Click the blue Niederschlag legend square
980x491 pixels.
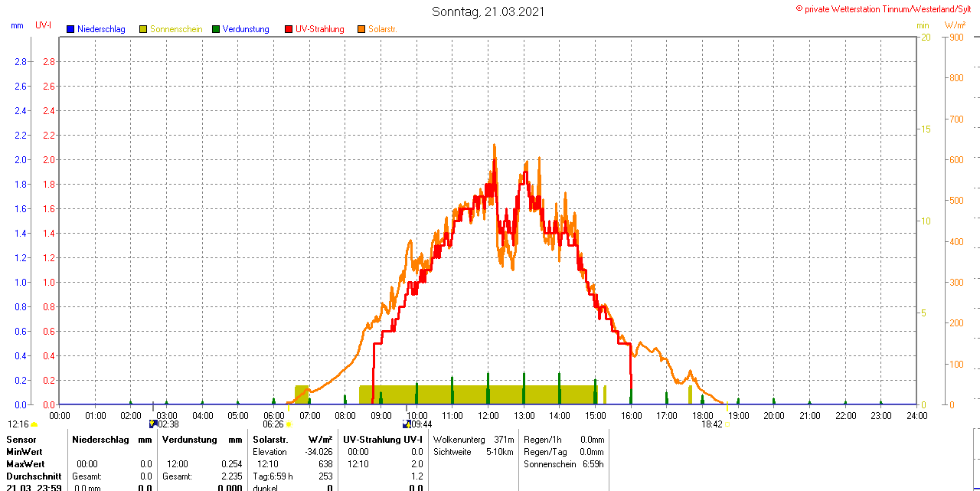[70, 29]
